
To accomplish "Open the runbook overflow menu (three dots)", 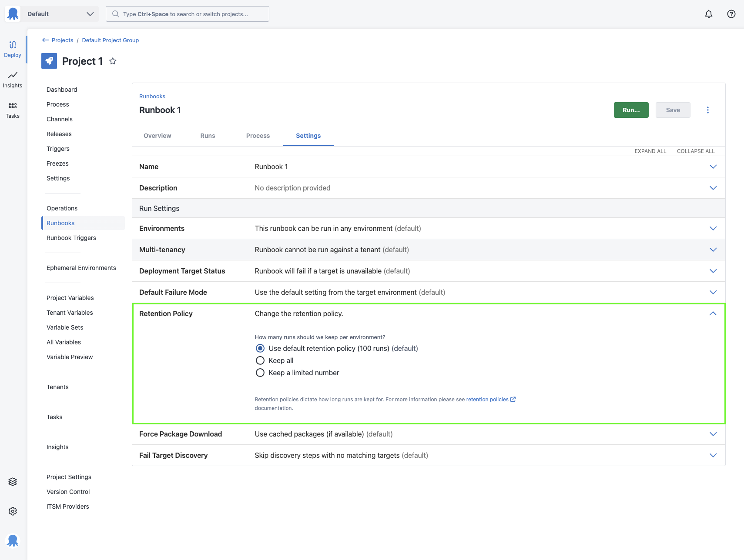I will (707, 110).
